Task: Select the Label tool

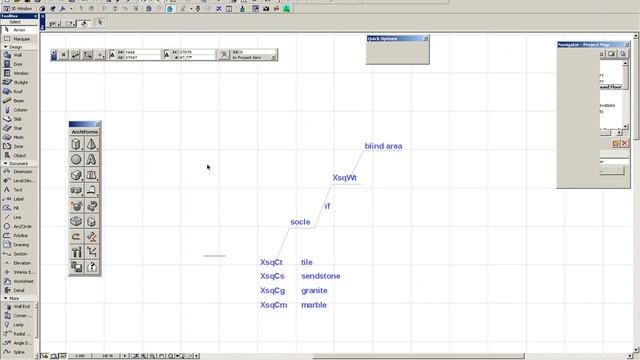Action: [18, 199]
